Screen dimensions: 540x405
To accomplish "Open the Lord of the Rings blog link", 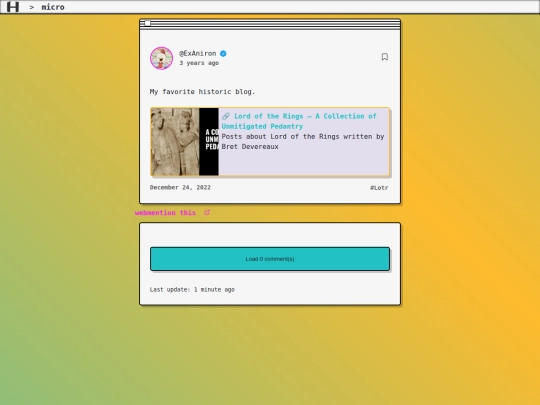I will 299,121.
